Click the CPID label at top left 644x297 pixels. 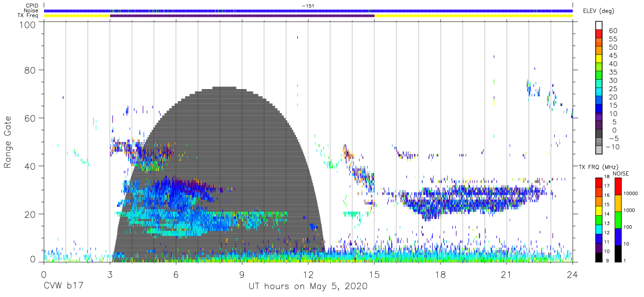(x=31, y=6)
